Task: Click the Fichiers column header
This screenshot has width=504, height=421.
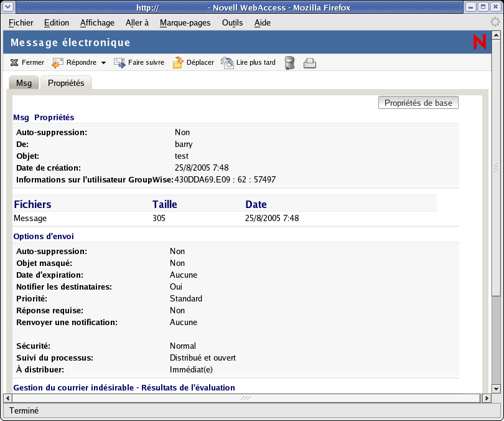Action: pyautogui.click(x=32, y=204)
